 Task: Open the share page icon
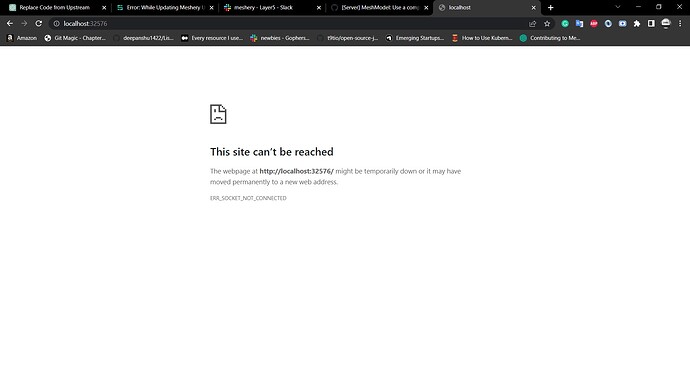532,24
